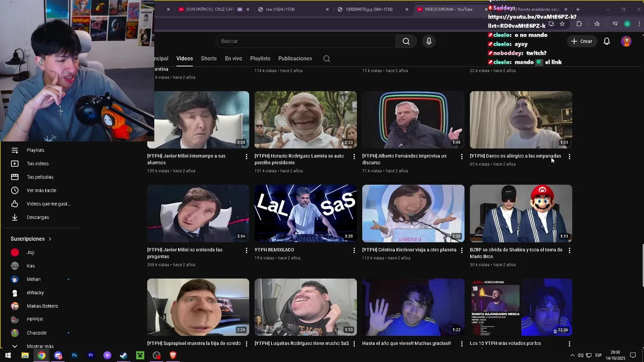Open Brave browser from taskbar

[x=173, y=355]
